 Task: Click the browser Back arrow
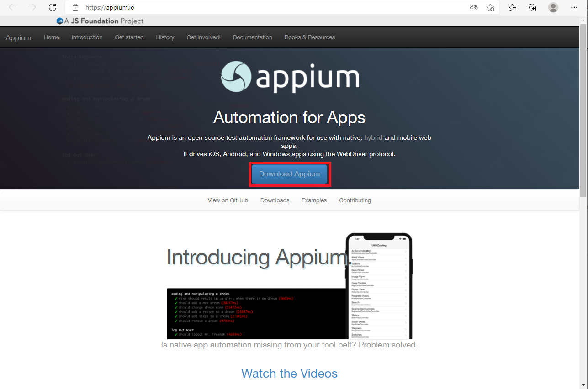12,7
